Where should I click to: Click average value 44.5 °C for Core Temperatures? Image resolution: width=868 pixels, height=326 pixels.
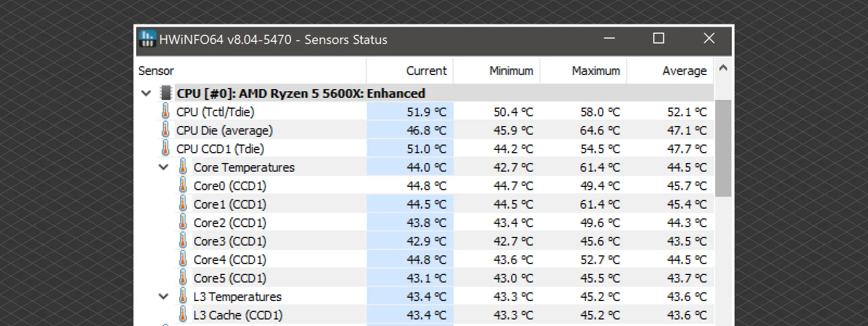pos(687,167)
